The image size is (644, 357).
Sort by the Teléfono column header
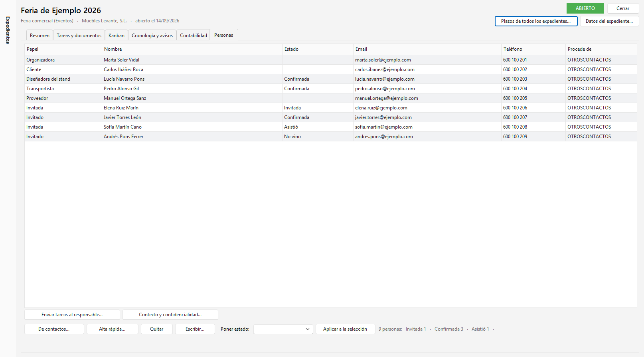click(x=533, y=49)
